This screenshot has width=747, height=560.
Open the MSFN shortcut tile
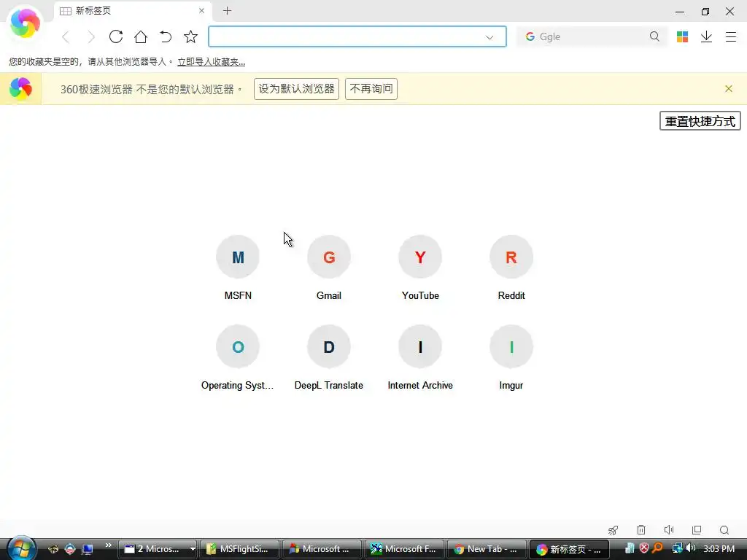(x=238, y=268)
